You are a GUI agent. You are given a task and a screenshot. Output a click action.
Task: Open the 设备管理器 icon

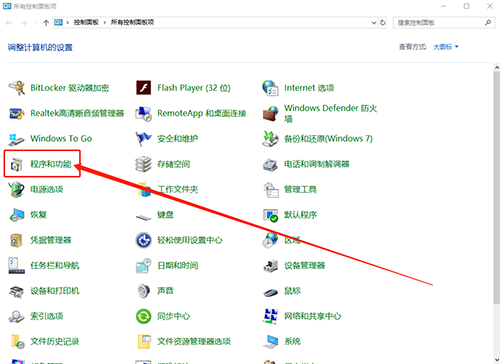point(270,266)
